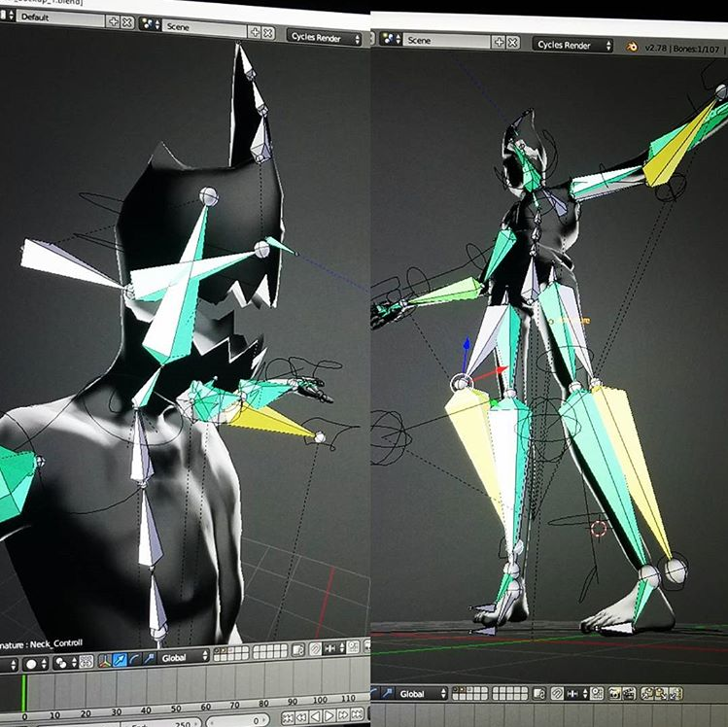Toggle magnet snapping in right viewport header
Screen dimensions: 728x727
click(x=557, y=693)
